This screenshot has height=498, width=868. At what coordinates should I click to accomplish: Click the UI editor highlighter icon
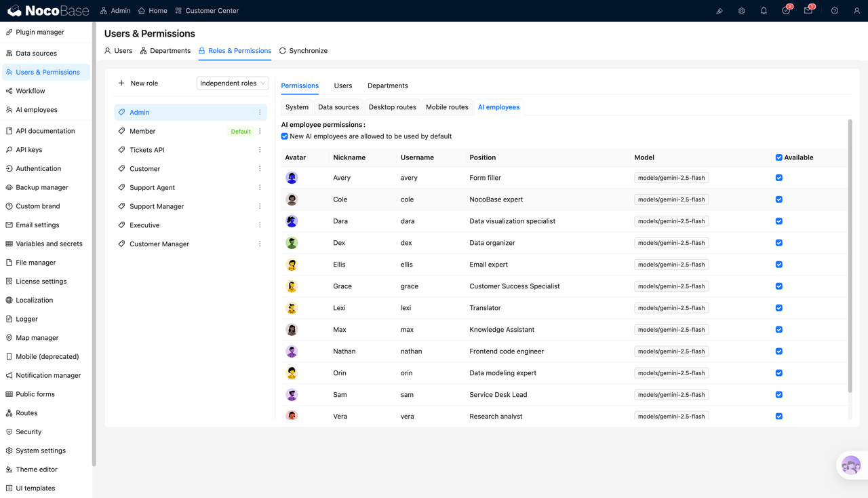719,11
